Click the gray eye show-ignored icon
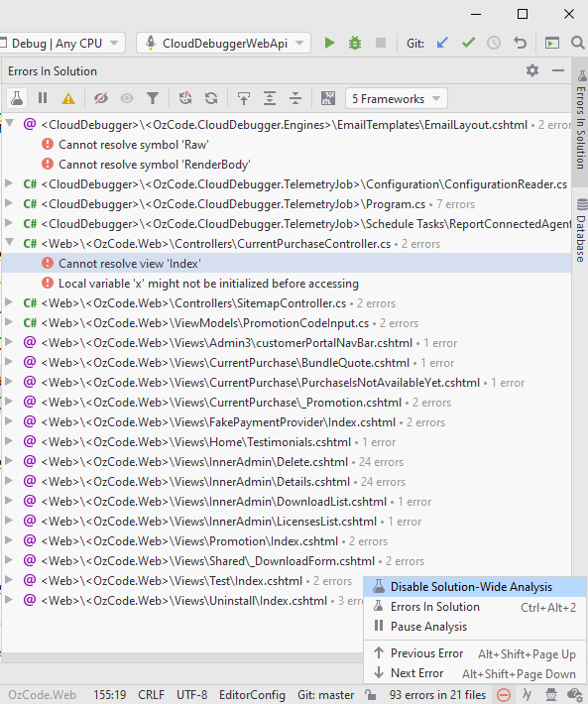588x704 pixels. (127, 98)
